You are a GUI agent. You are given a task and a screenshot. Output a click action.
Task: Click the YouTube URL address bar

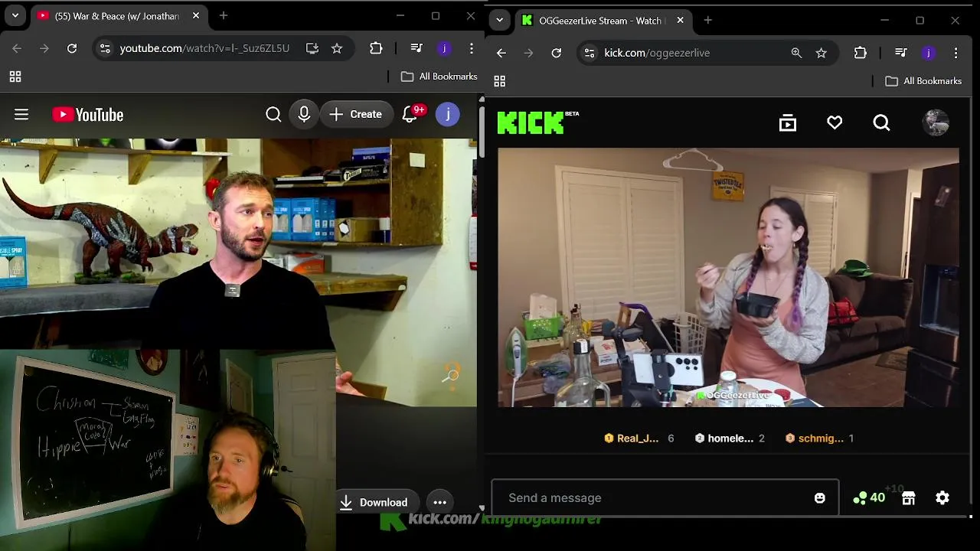[x=204, y=48]
